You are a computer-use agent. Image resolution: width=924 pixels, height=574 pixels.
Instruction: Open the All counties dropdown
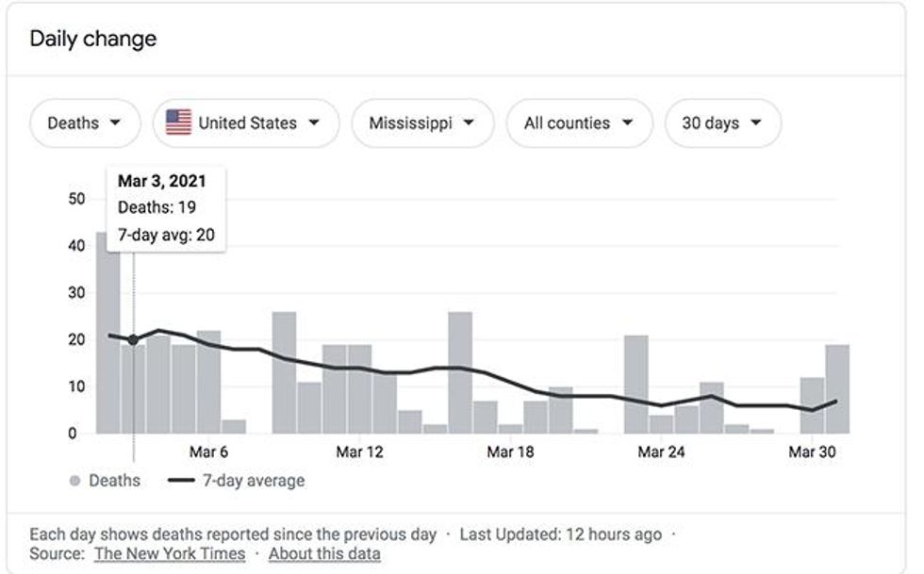[579, 123]
